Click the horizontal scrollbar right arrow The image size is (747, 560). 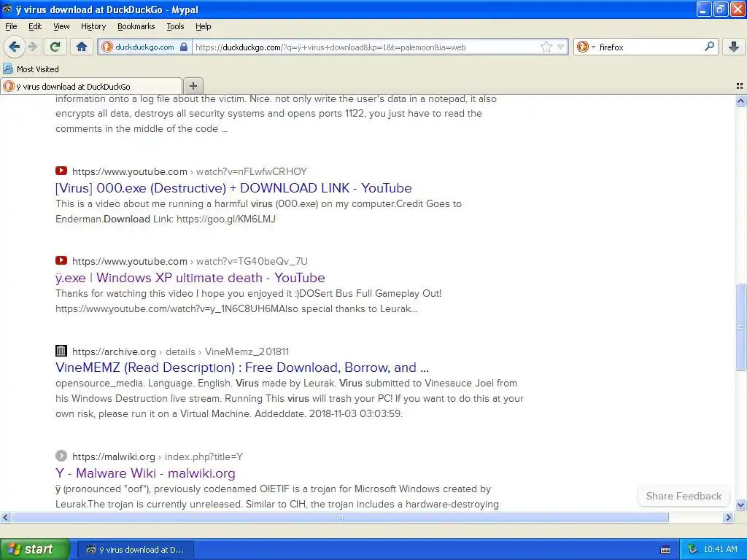click(x=728, y=517)
